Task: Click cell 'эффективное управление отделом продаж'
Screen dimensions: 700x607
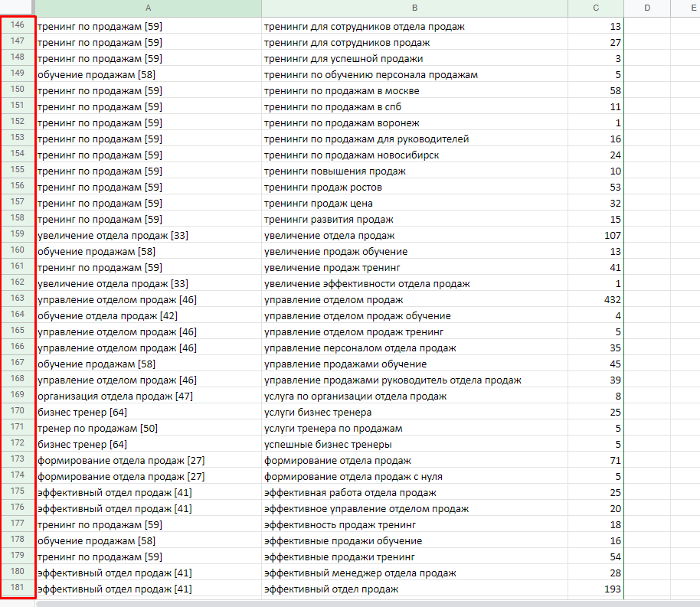Action: (414, 509)
